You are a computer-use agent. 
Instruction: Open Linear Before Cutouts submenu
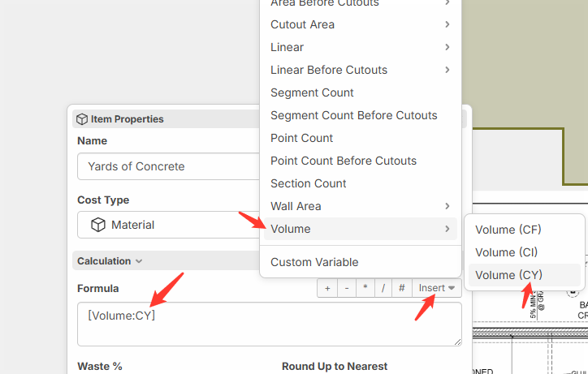[x=360, y=70]
